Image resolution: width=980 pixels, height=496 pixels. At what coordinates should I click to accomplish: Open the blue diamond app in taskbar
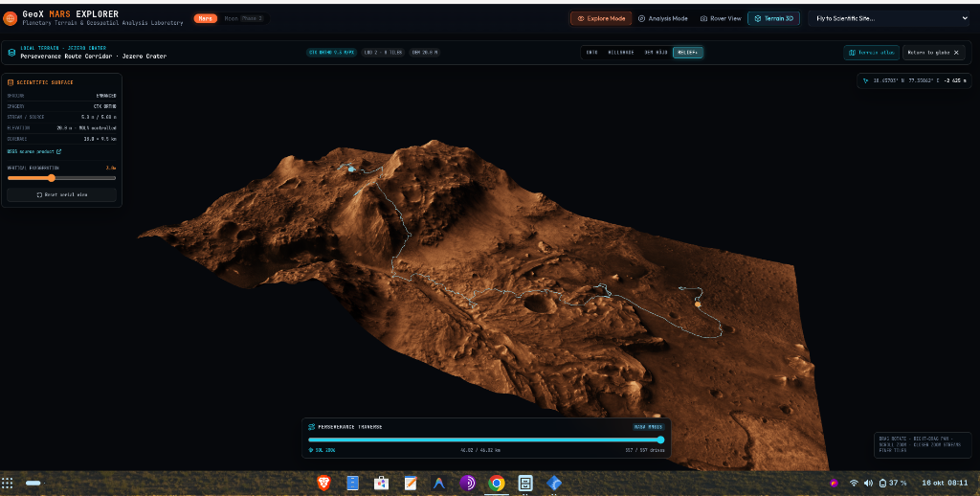click(554, 483)
